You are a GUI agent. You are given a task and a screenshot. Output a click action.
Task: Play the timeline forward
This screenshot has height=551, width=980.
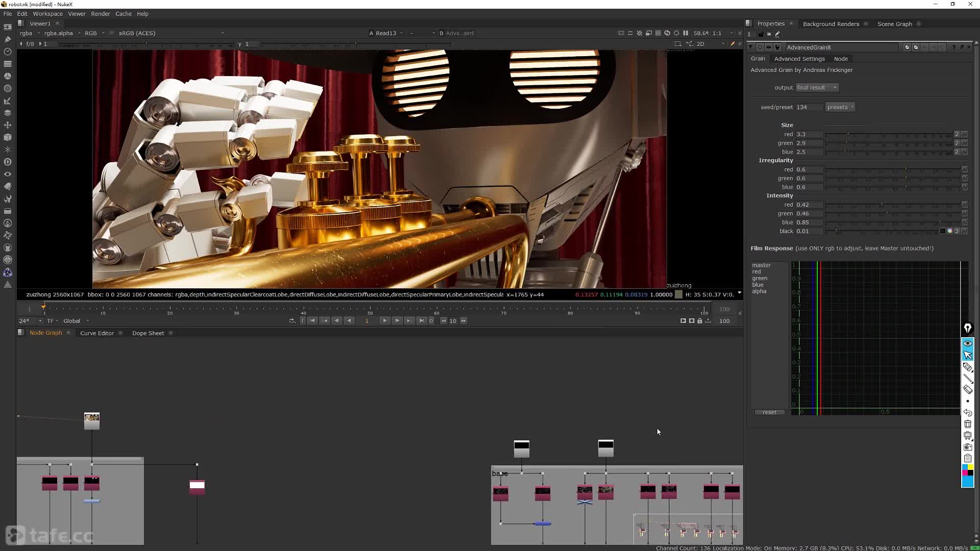[385, 321]
